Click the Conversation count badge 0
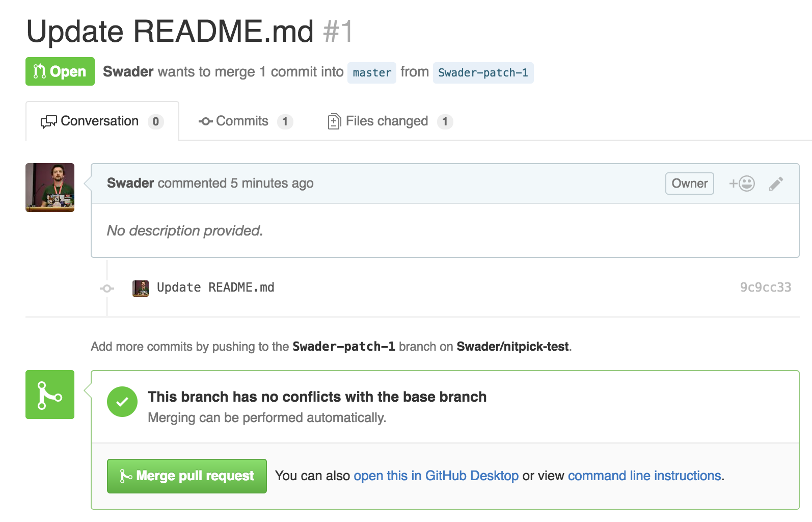 [156, 122]
